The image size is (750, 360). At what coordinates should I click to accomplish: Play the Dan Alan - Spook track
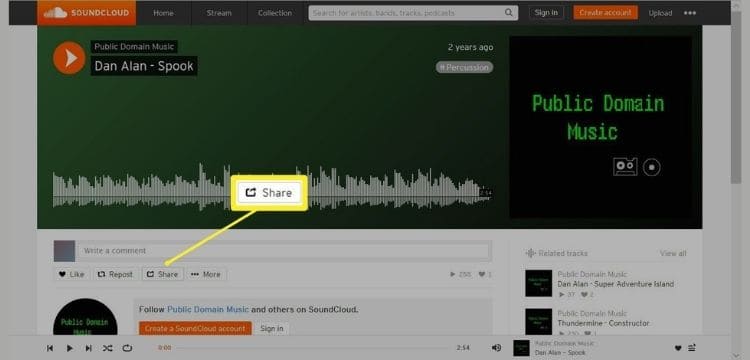[x=69, y=58]
